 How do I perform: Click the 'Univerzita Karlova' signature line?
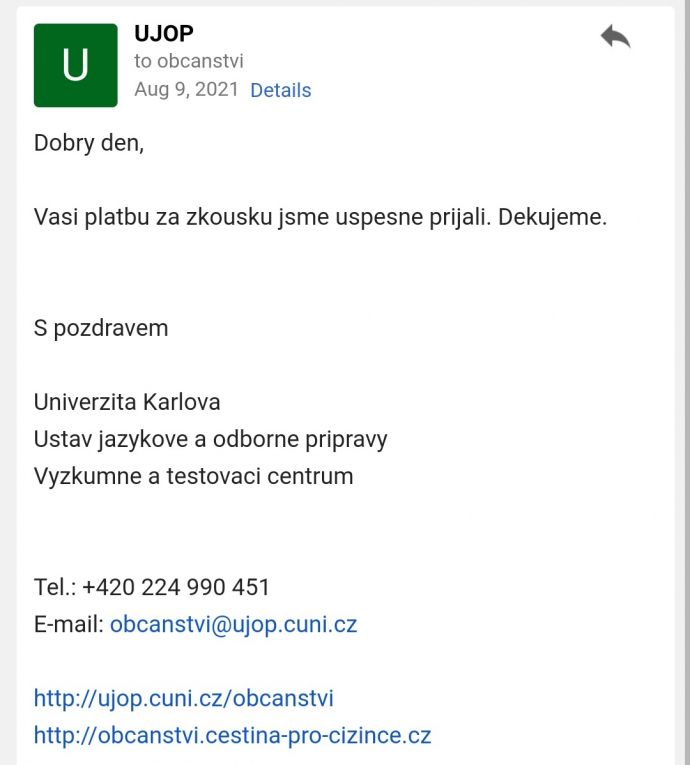[127, 402]
